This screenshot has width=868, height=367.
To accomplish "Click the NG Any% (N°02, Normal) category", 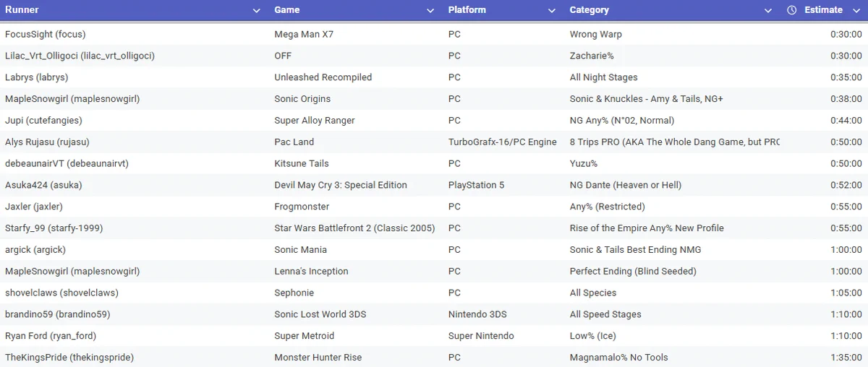I will (622, 121).
